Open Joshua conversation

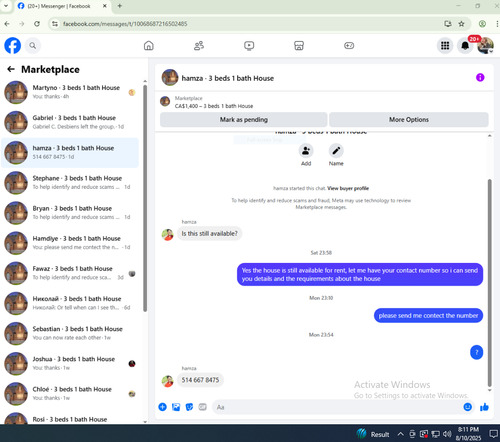(70, 364)
